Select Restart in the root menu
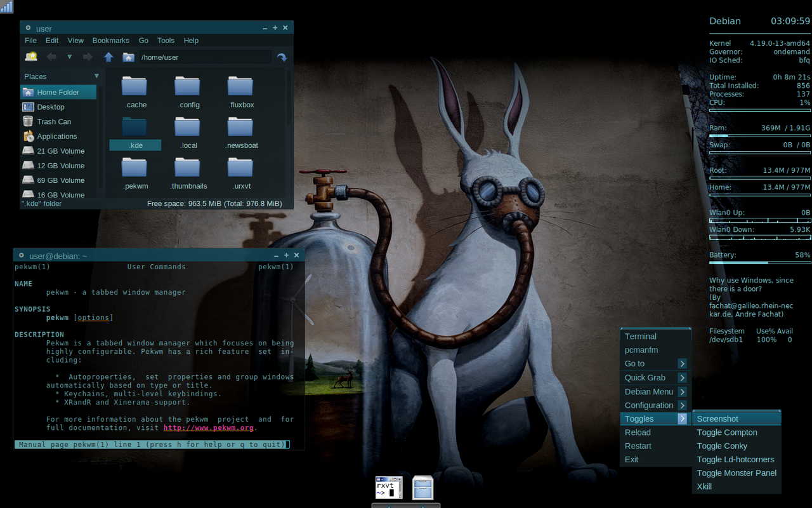This screenshot has width=812, height=508. click(655, 446)
